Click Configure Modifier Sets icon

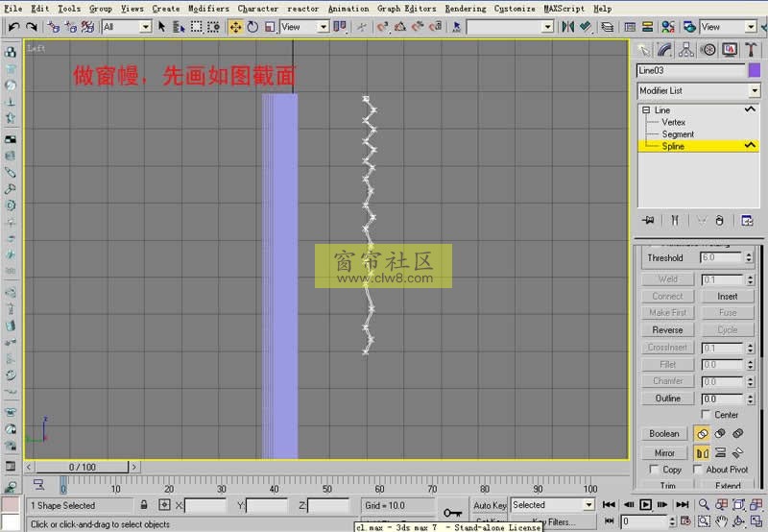point(747,221)
